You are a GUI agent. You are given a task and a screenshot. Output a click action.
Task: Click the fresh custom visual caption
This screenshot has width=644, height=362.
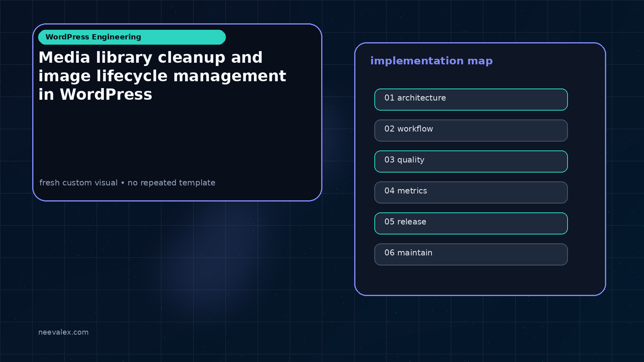click(127, 183)
